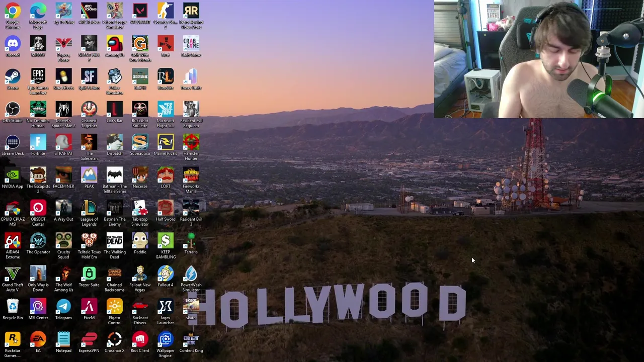Select the KEEP GAMBLING icon

tap(166, 240)
